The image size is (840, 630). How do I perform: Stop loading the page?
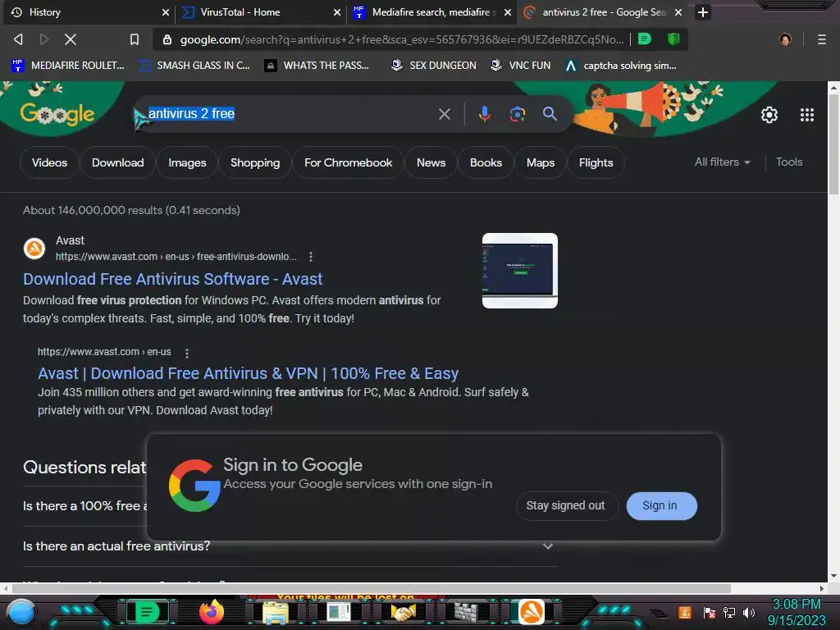point(71,39)
